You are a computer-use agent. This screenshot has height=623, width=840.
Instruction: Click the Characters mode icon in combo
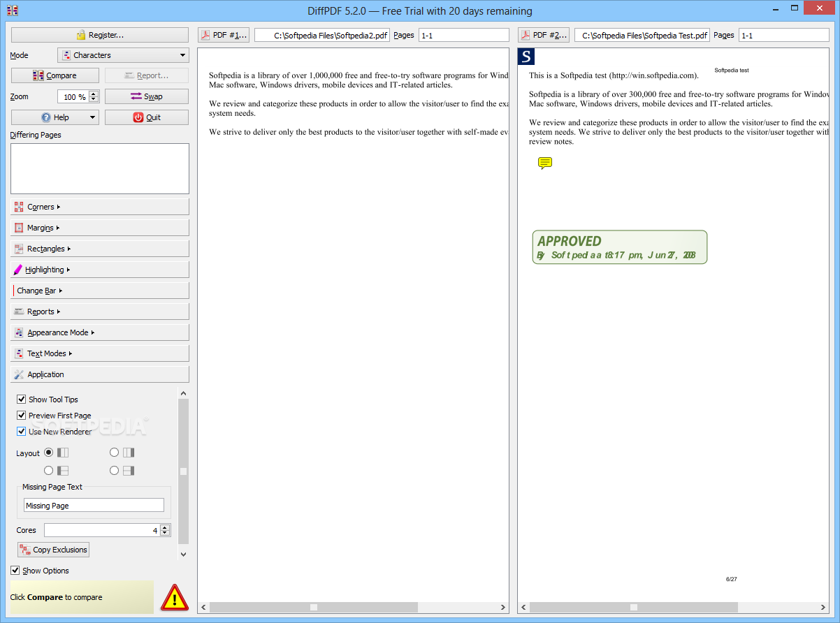[x=66, y=55]
